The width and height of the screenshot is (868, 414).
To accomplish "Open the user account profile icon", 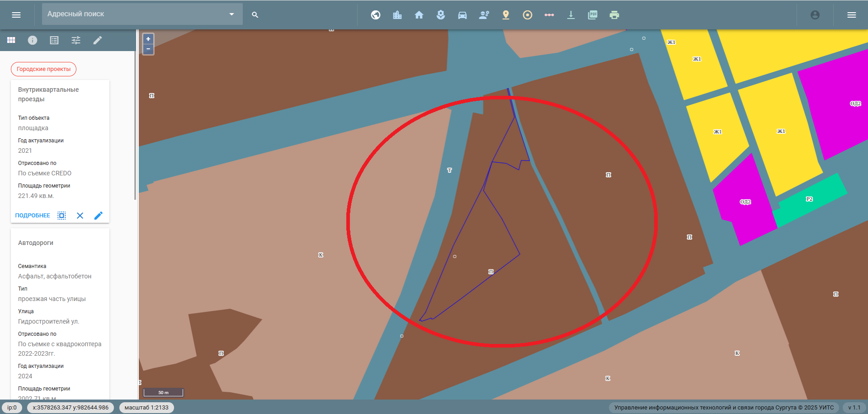I will click(x=815, y=15).
